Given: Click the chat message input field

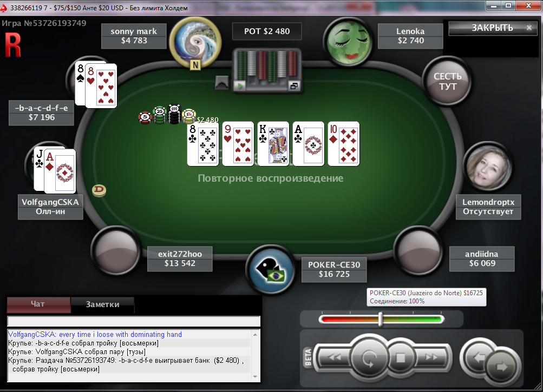Looking at the screenshot, I should point(134,321).
